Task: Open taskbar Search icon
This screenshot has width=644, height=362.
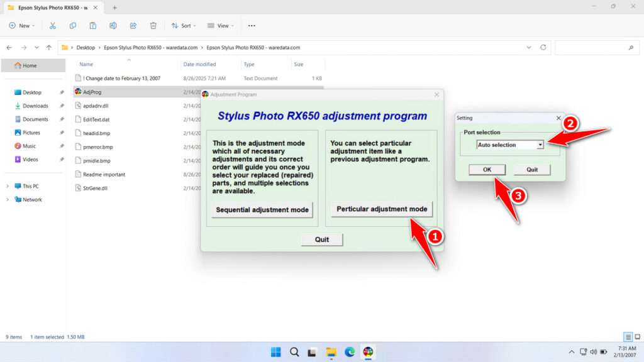Action: point(294,352)
